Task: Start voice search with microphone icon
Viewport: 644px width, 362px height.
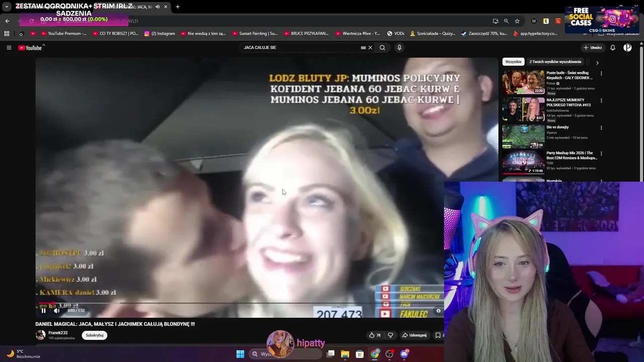Action: click(399, 48)
